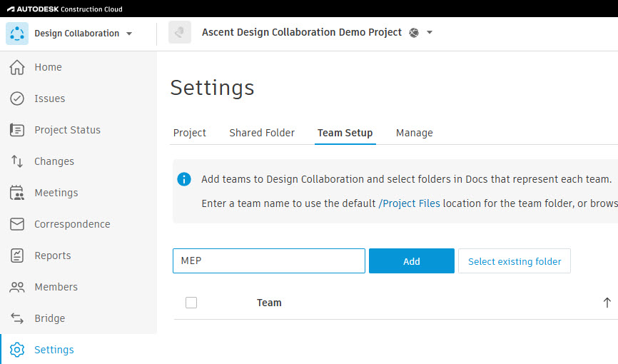This screenshot has width=618, height=364.
Task: Click the Design Collaboration module icon
Action: click(17, 34)
